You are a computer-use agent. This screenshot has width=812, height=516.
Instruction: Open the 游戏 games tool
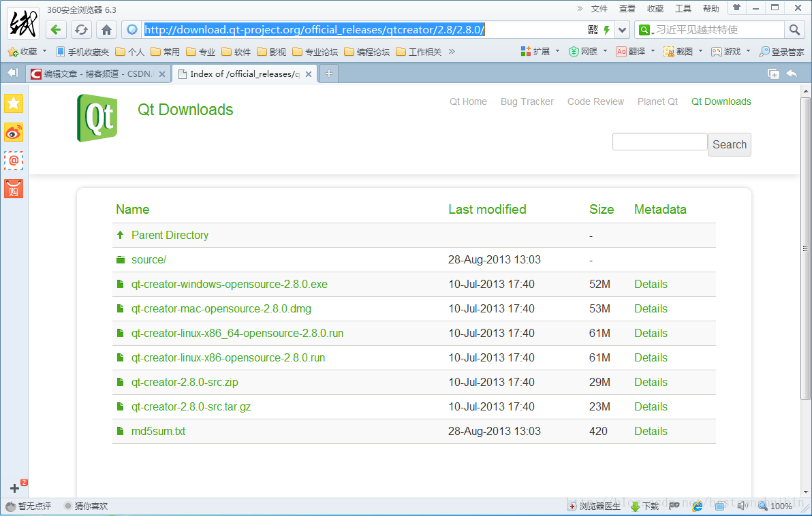pos(726,51)
